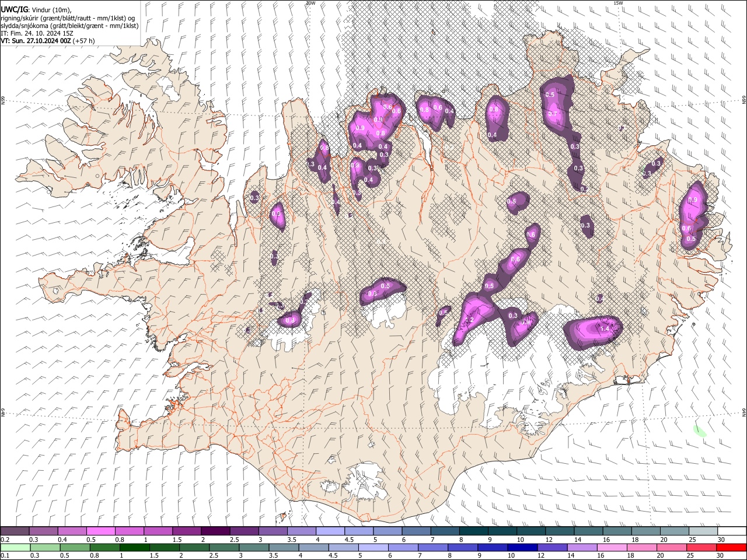This screenshot has height=560, width=747.
Task: Choose the lower legend swatch between 20 and 25
Action: 671,547
